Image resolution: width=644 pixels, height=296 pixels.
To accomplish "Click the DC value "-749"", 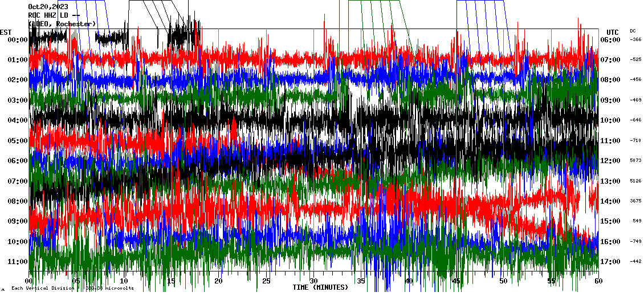I will (636, 241).
